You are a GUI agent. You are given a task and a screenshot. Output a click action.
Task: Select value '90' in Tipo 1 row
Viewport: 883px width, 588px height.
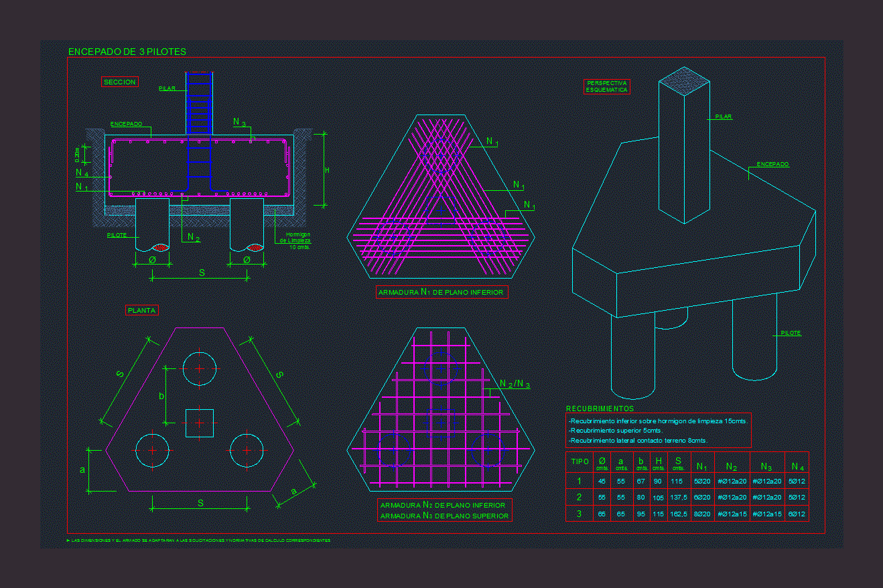click(657, 482)
